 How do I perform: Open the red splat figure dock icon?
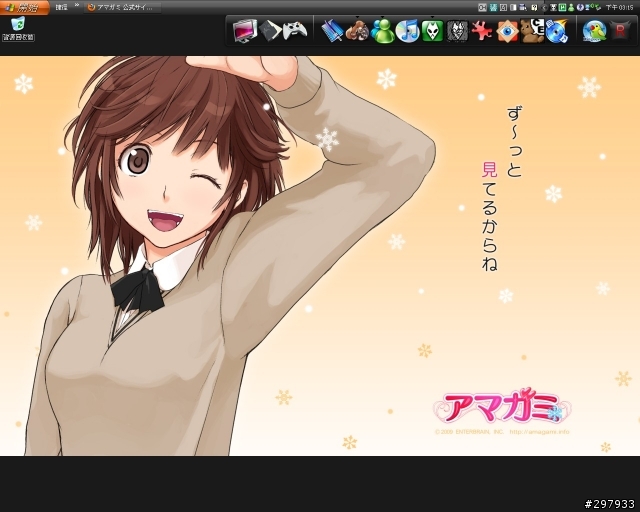482,31
